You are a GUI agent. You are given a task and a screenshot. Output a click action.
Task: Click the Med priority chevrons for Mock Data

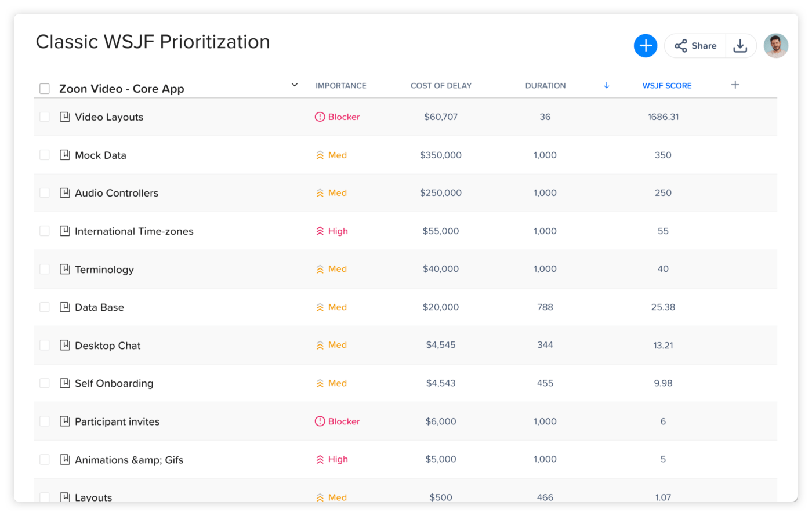point(320,155)
